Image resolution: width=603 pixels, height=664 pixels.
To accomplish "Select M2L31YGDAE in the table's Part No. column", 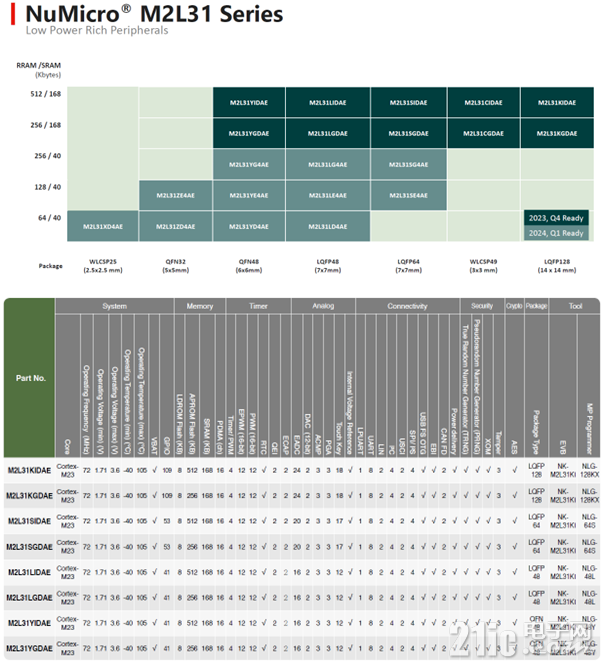I will (29, 648).
